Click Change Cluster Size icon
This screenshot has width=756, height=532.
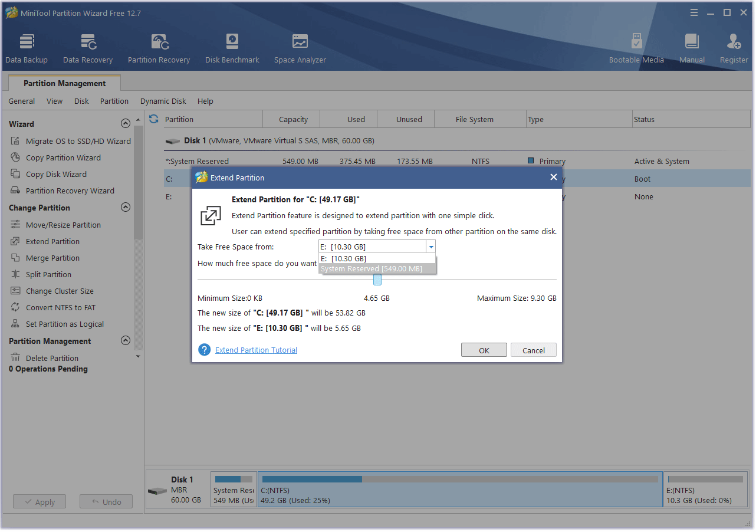point(15,291)
